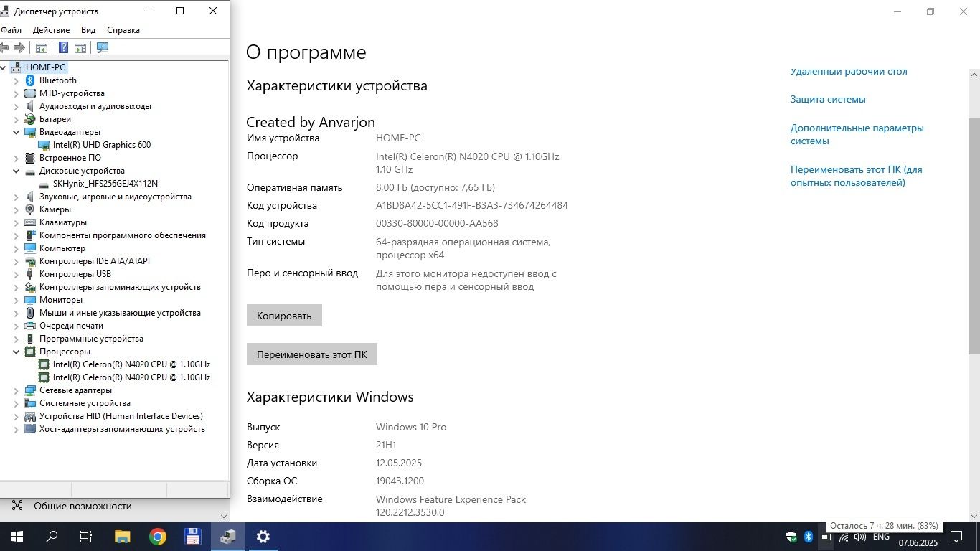Click the Wi-Fi network tray icon
This screenshot has width=980, height=551.
(844, 537)
